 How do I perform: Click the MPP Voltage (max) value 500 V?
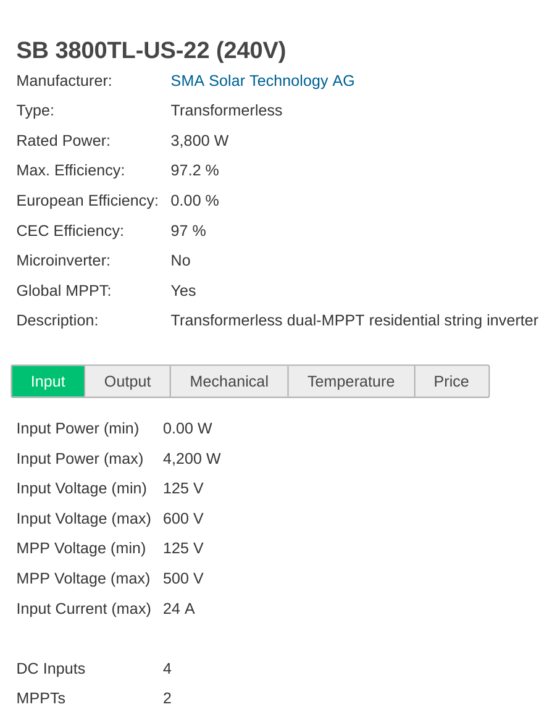183,579
